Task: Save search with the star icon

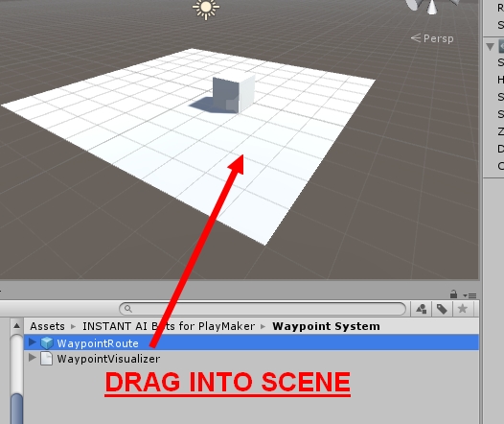Action: 463,309
